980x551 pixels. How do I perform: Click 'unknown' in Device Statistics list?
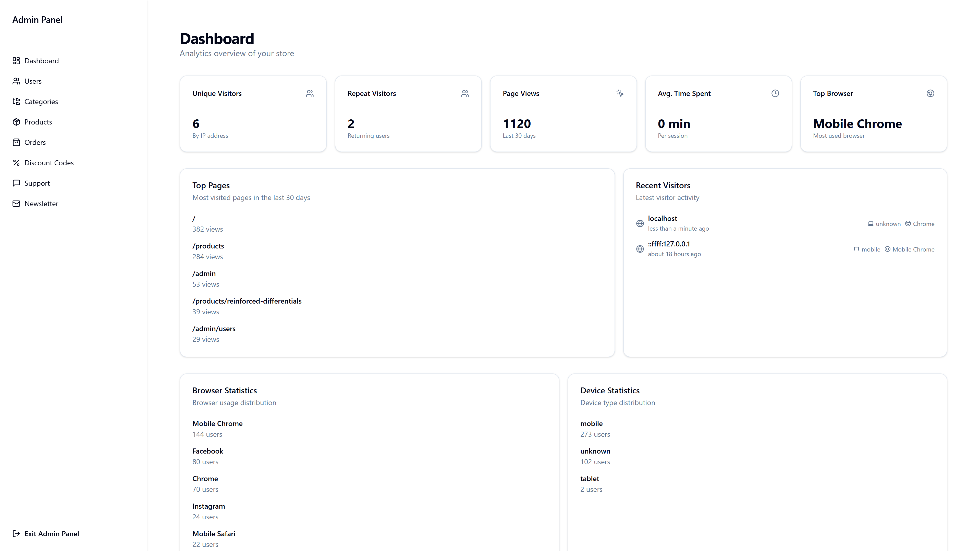pos(595,451)
